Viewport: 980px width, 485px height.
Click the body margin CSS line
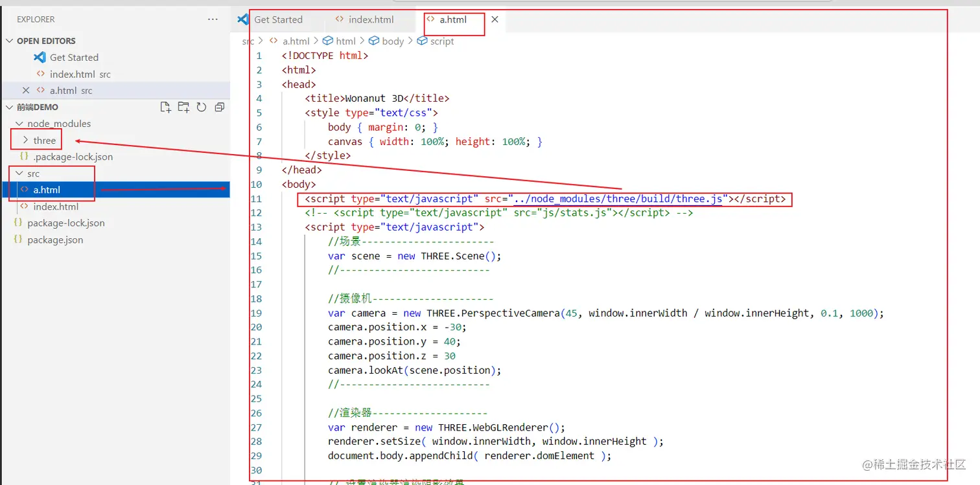tap(383, 127)
